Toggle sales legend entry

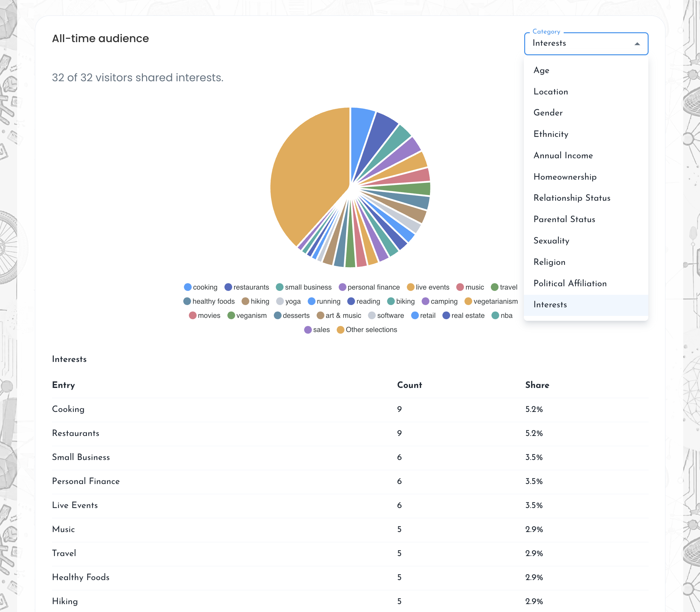pyautogui.click(x=317, y=330)
